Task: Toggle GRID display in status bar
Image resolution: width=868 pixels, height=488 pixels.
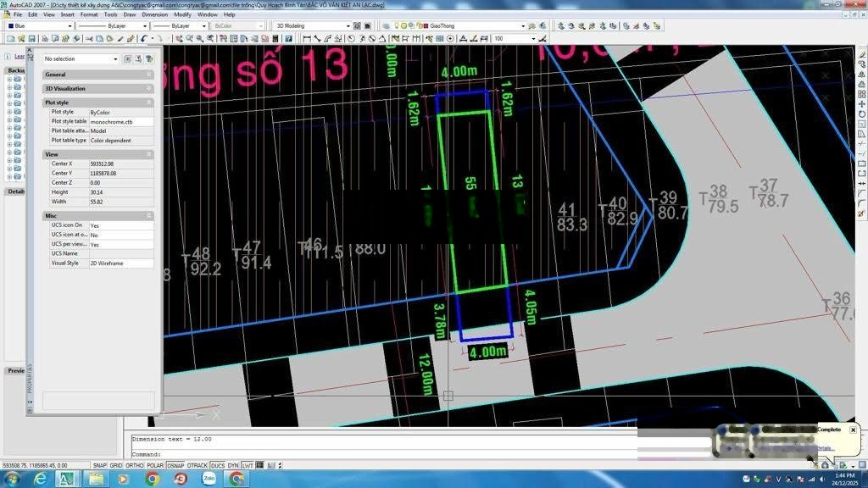Action: (116, 465)
